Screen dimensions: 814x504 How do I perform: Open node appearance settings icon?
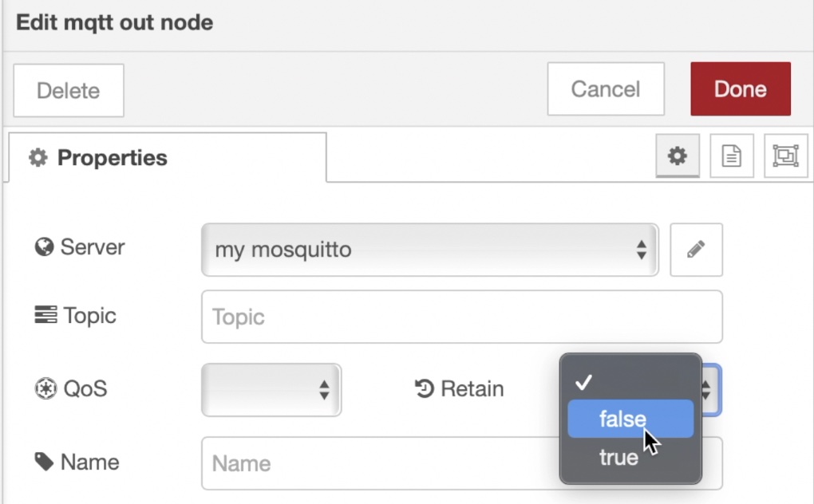point(785,156)
